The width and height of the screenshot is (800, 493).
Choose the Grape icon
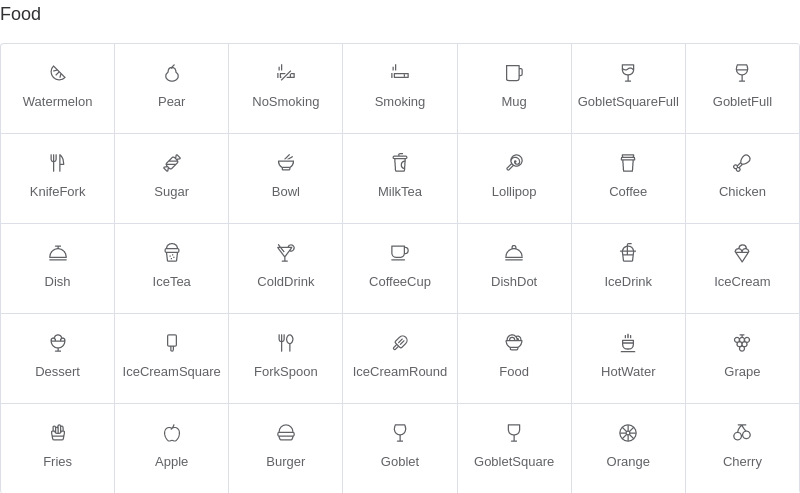point(742,343)
